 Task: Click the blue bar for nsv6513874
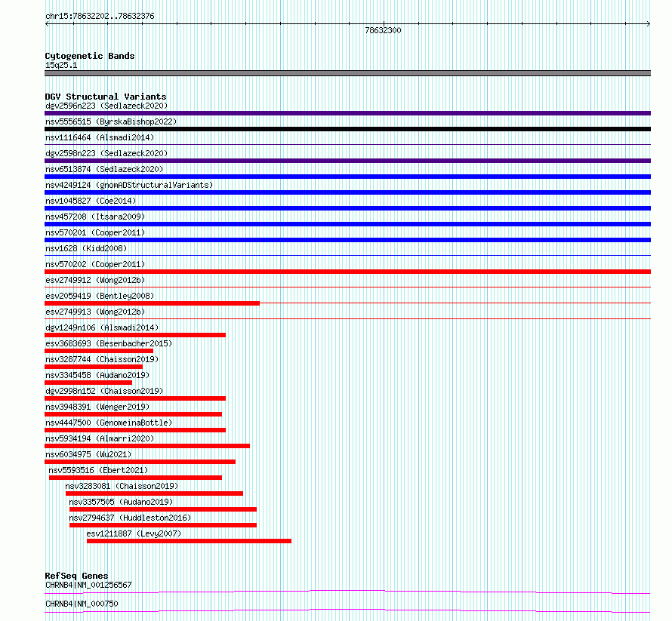pyautogui.click(x=347, y=177)
